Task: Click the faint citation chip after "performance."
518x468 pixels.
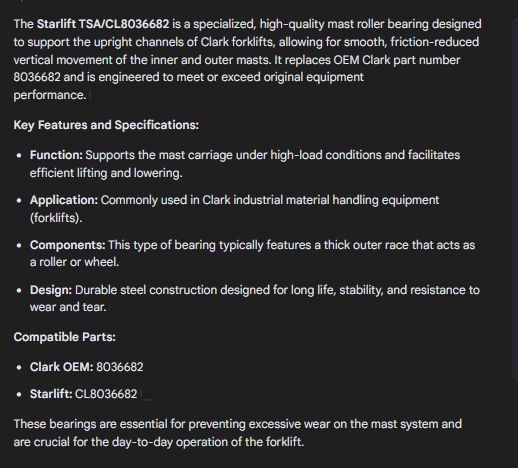Action: (x=147, y=96)
